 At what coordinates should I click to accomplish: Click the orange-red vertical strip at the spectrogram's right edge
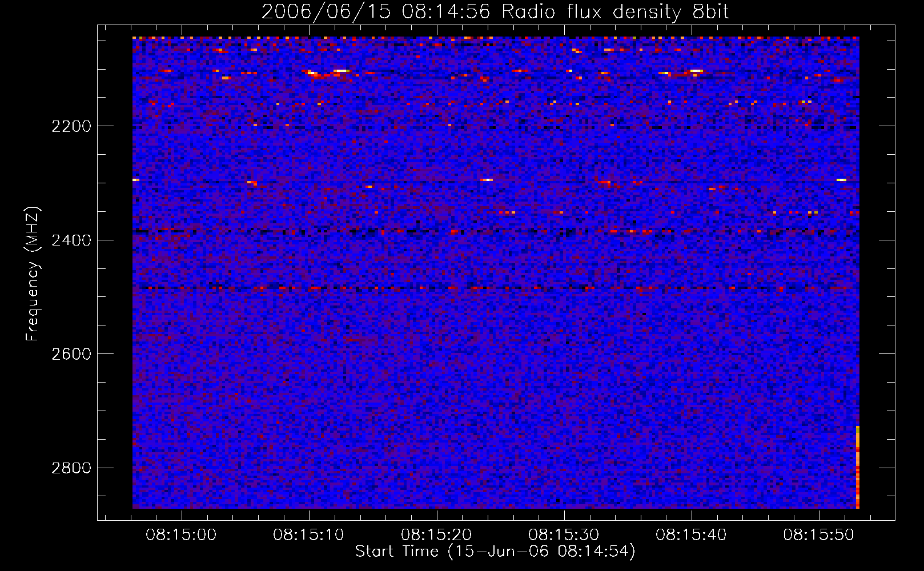858,467
